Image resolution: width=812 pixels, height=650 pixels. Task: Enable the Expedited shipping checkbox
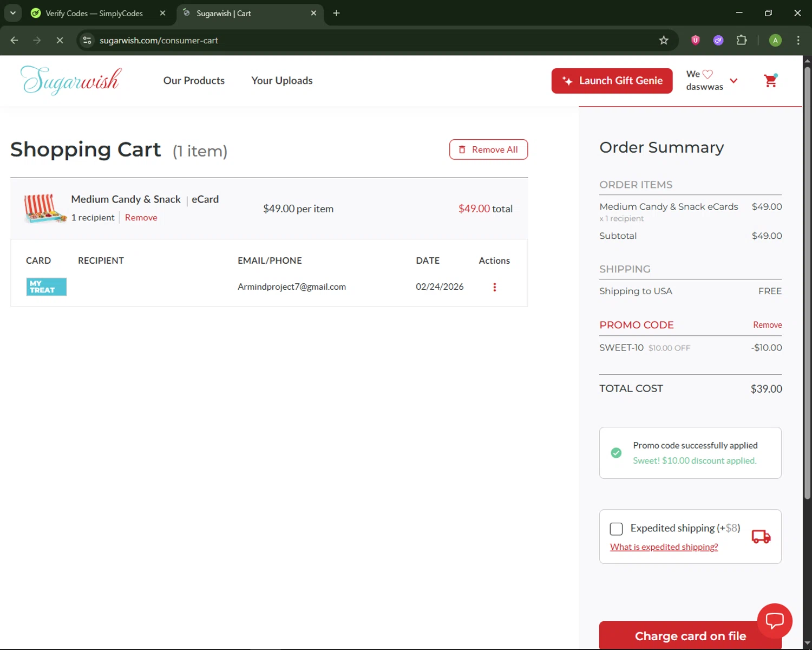pyautogui.click(x=616, y=529)
